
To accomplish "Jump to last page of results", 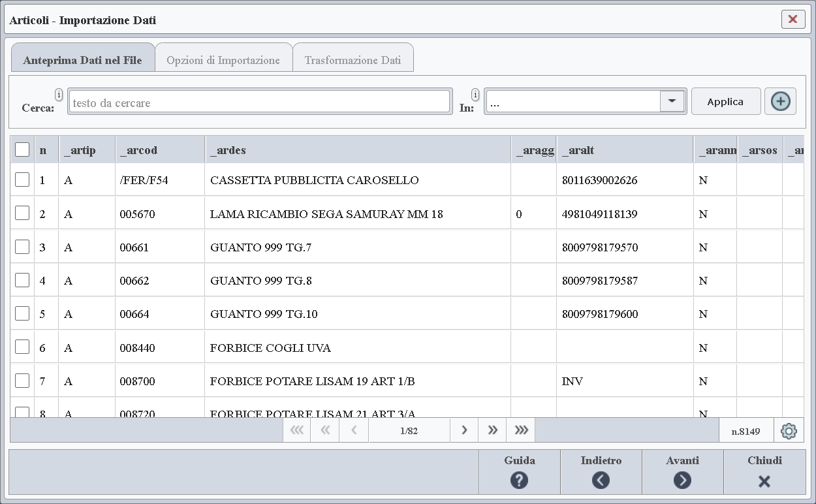I will 521,430.
